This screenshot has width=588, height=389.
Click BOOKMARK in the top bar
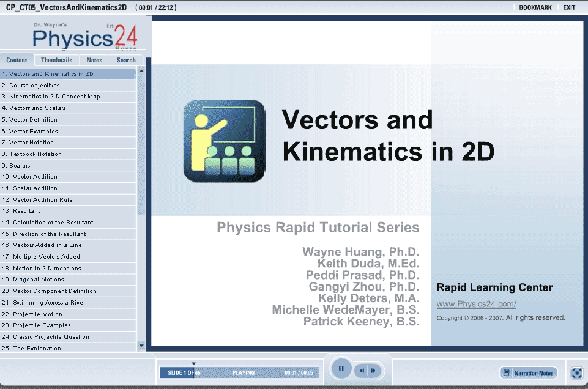[535, 7]
